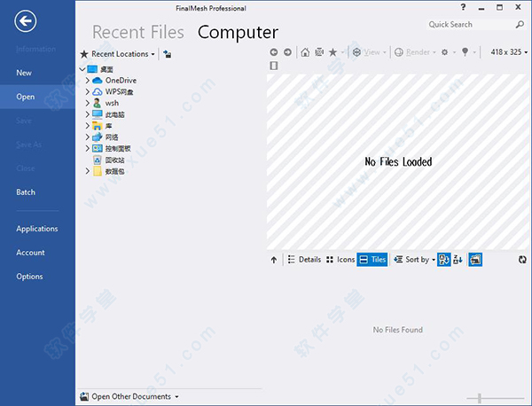This screenshot has width=532, height=406.
Task: Click the Information sidebar item
Action: pos(35,49)
